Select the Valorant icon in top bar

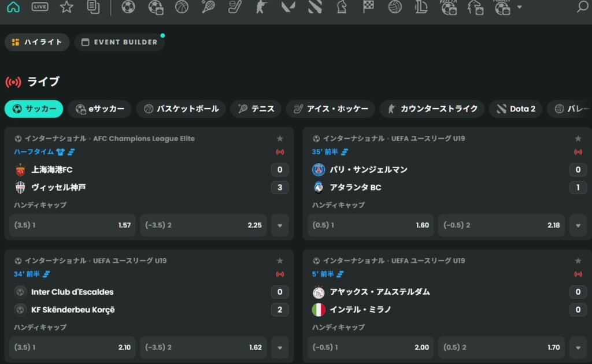(x=288, y=6)
